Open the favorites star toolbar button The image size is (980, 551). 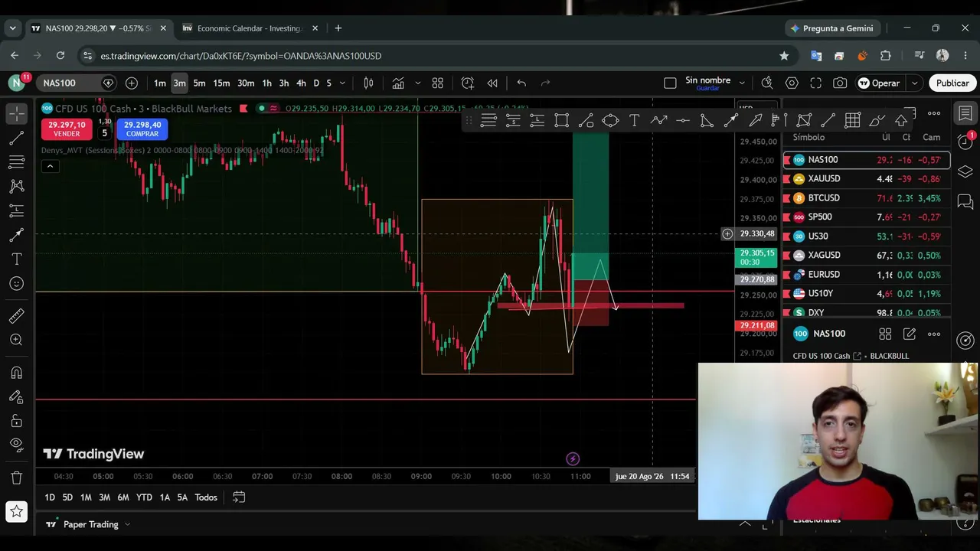[16, 511]
